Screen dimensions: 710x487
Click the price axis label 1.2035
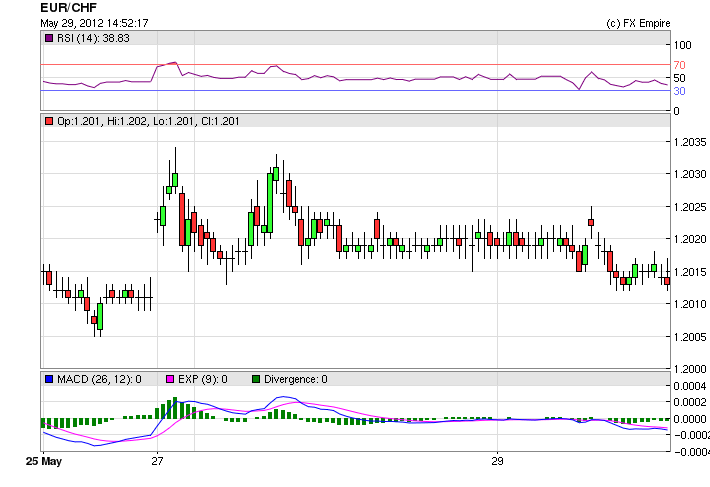(x=690, y=142)
